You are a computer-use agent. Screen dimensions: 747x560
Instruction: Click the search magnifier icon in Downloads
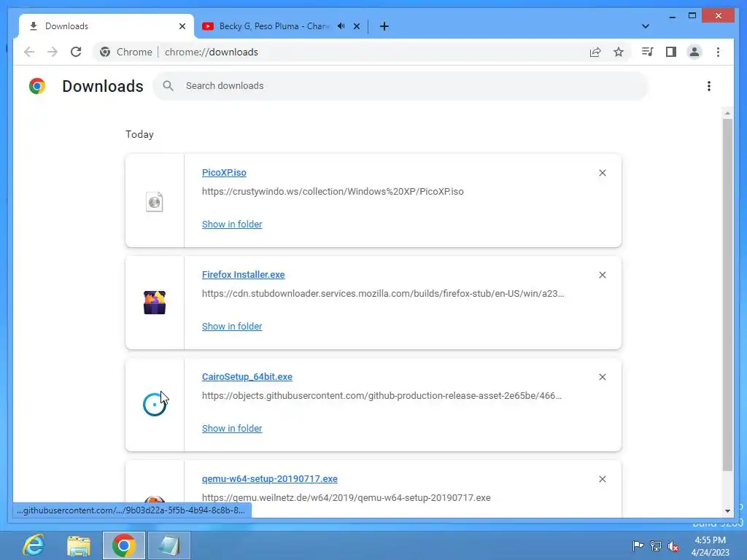168,86
